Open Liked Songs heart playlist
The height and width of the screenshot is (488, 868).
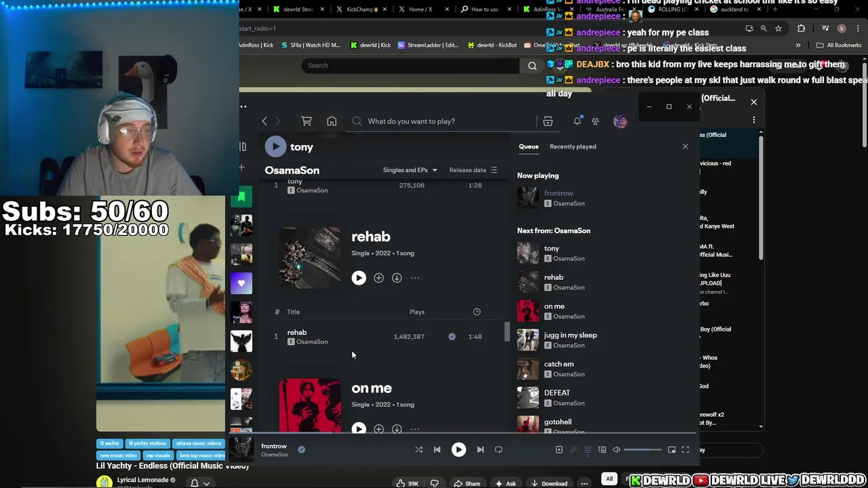coord(241,283)
